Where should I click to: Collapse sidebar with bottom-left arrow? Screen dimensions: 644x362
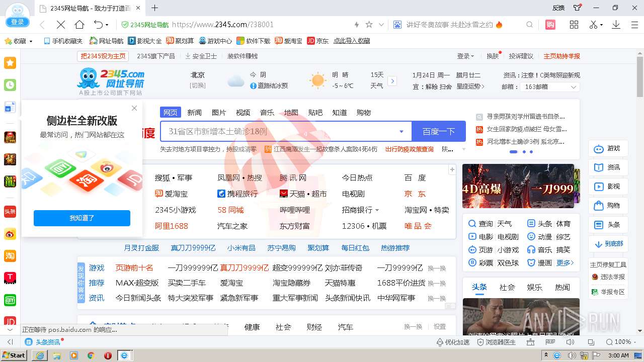(x=10, y=342)
